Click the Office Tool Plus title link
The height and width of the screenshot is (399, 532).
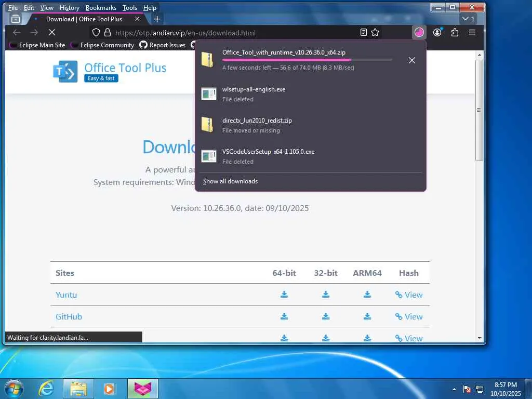(125, 68)
